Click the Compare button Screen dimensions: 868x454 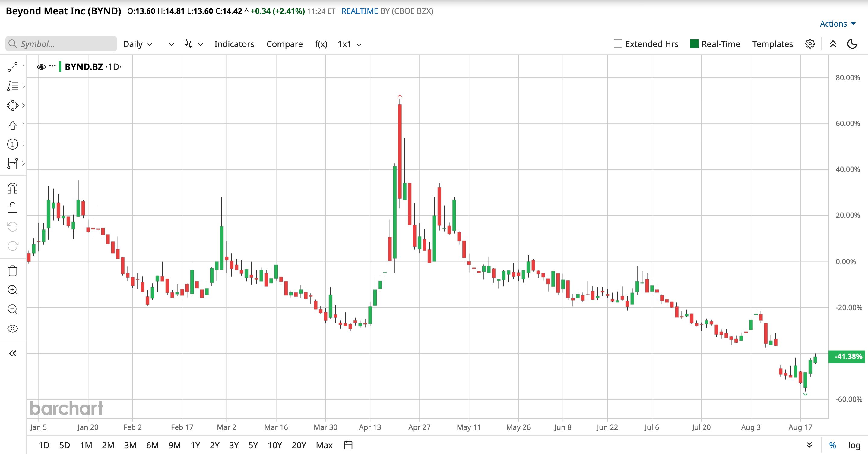point(284,44)
